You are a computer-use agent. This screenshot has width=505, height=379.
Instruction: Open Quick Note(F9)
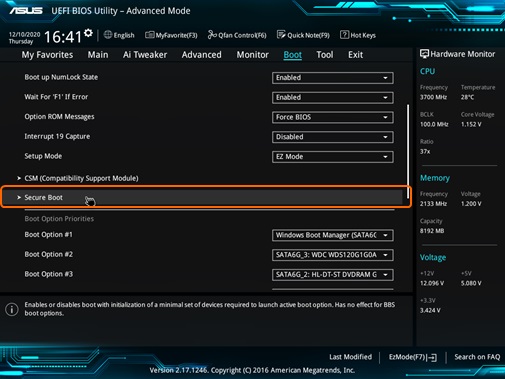click(303, 35)
